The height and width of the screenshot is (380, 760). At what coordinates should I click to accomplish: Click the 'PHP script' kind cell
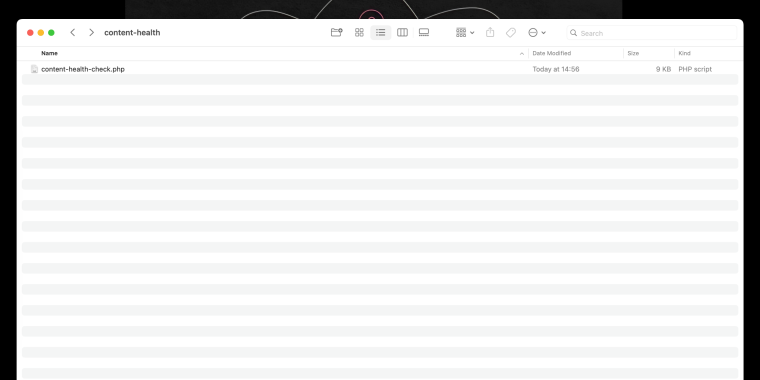695,69
